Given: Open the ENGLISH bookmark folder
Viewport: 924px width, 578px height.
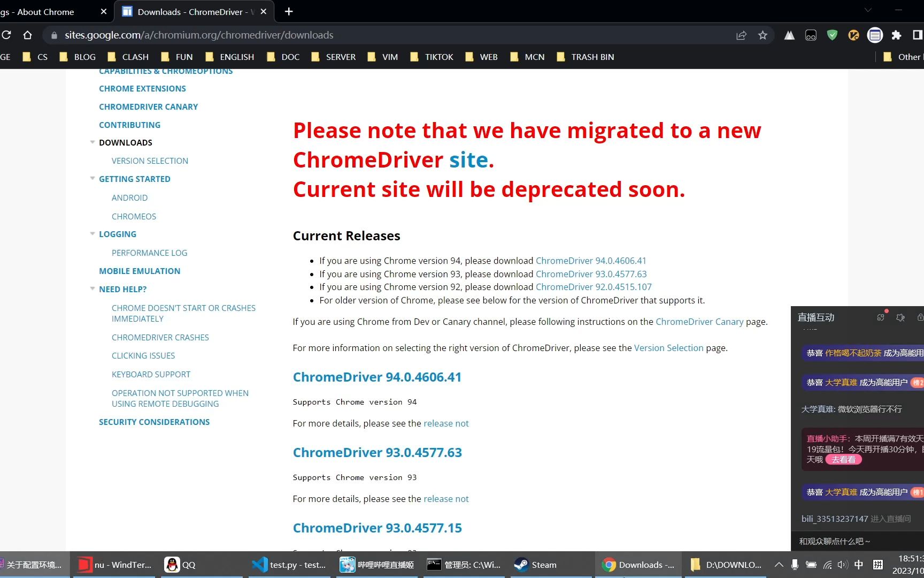Looking at the screenshot, I should (229, 57).
